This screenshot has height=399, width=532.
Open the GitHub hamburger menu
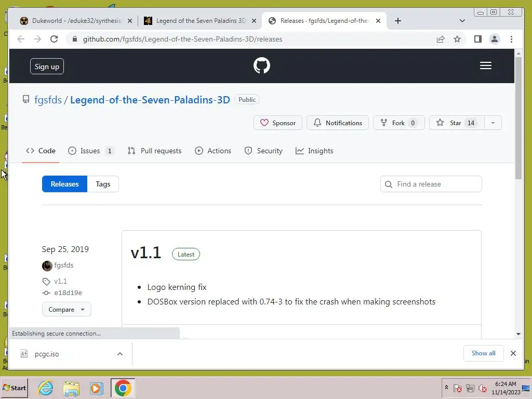[486, 65]
